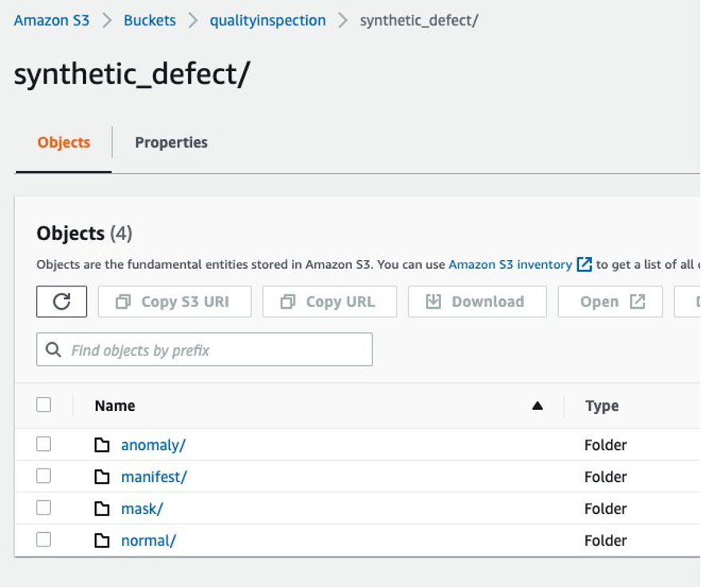Image resolution: width=701 pixels, height=588 pixels.
Task: Open the manifest/ folder link
Action: 154,477
